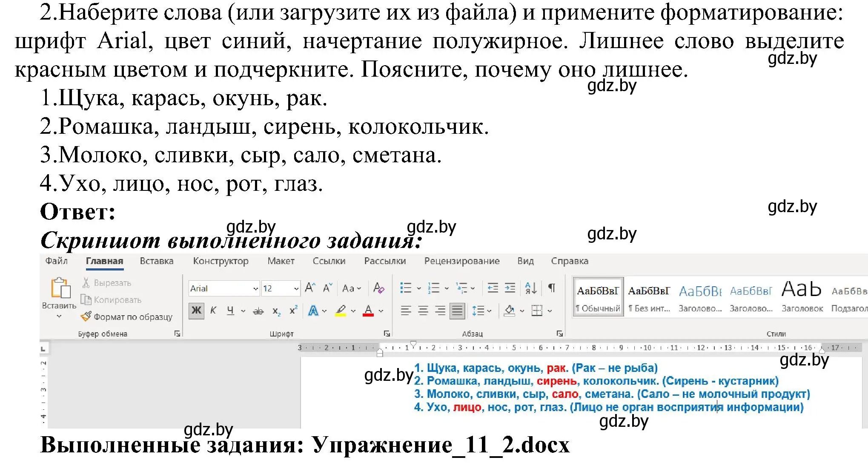
Task: Apply the first Заголово... heading style
Action: pyautogui.click(x=700, y=296)
